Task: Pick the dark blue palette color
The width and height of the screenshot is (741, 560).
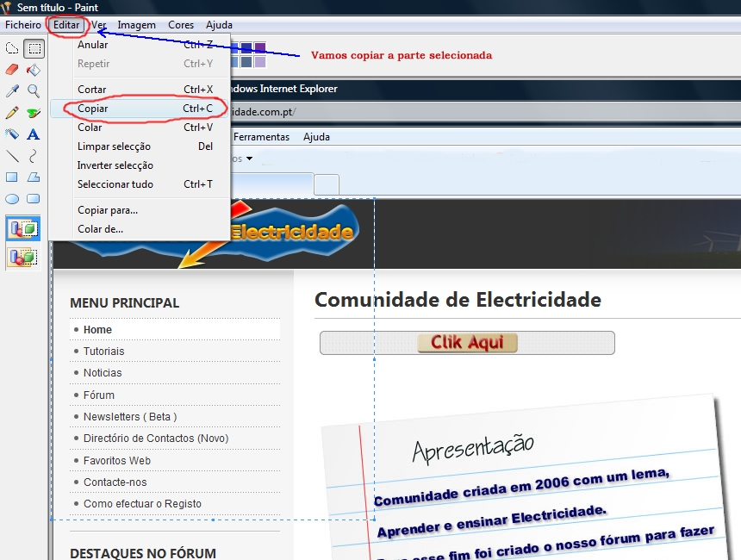Action: [x=246, y=47]
